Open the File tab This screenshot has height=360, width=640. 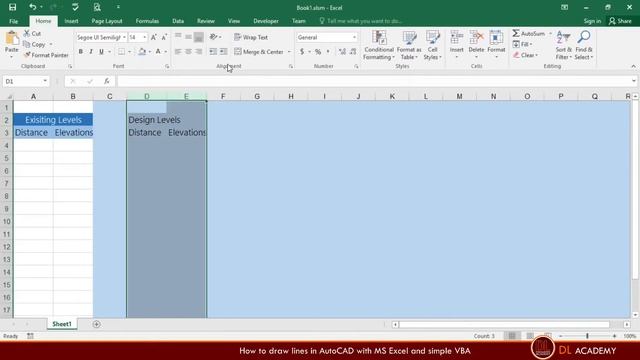13,21
